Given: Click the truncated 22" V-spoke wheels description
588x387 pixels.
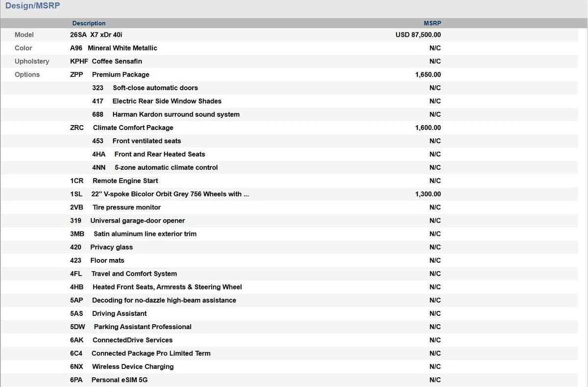Looking at the screenshot, I should tap(170, 194).
